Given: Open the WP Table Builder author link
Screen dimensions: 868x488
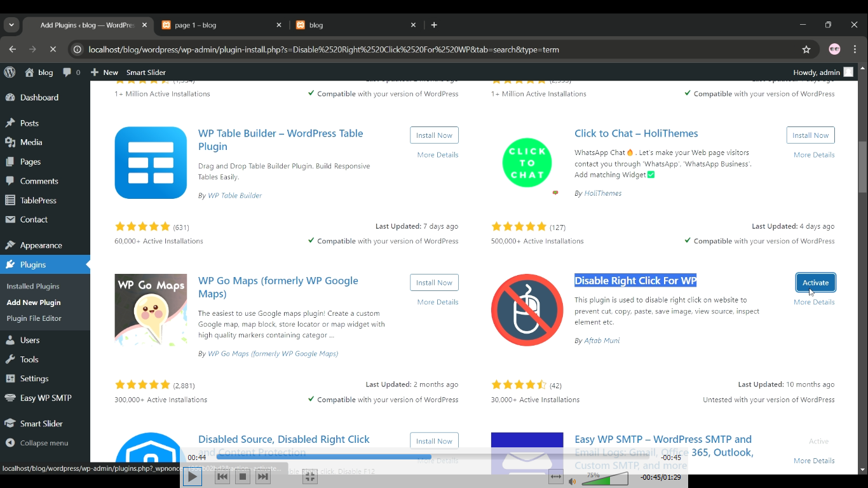Looking at the screenshot, I should [x=234, y=196].
